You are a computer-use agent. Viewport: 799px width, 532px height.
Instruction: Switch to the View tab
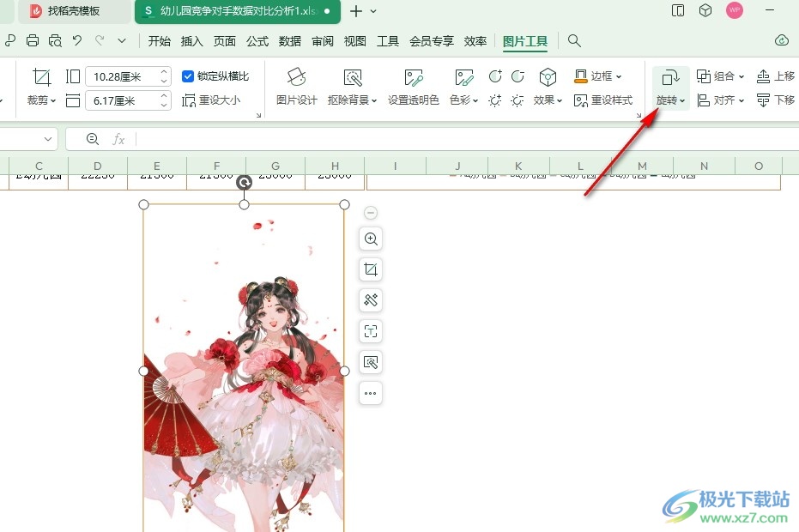(355, 41)
